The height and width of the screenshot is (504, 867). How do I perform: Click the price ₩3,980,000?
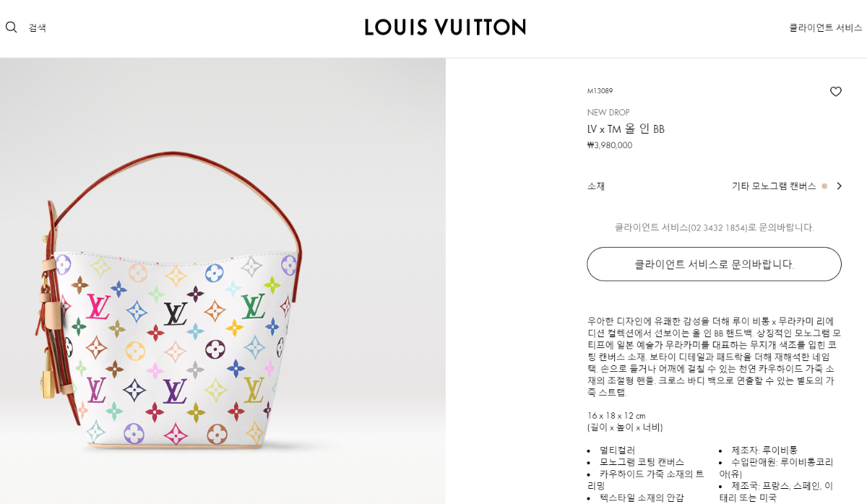[610, 145]
